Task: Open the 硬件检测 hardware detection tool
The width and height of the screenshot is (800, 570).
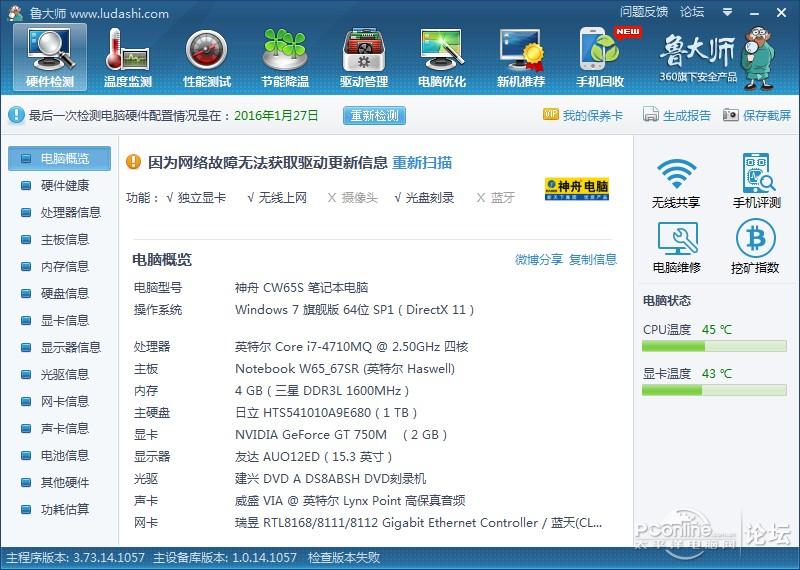Action: click(x=49, y=57)
